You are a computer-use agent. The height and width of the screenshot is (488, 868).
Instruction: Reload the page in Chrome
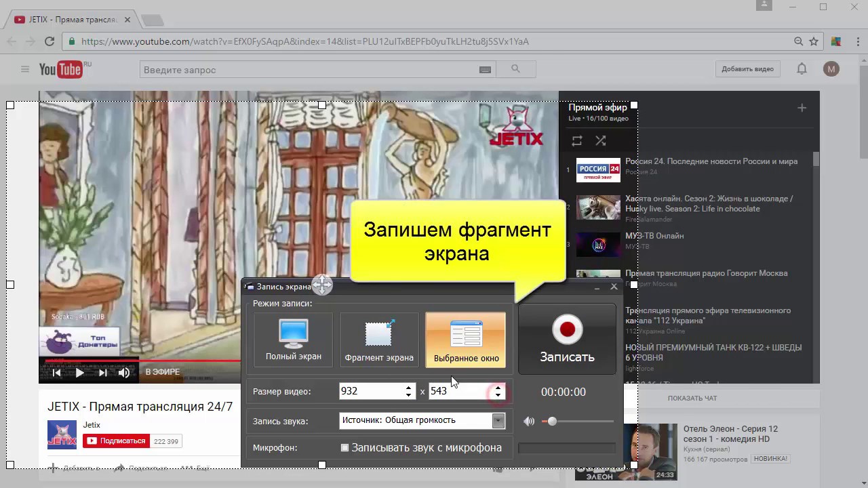(x=50, y=41)
